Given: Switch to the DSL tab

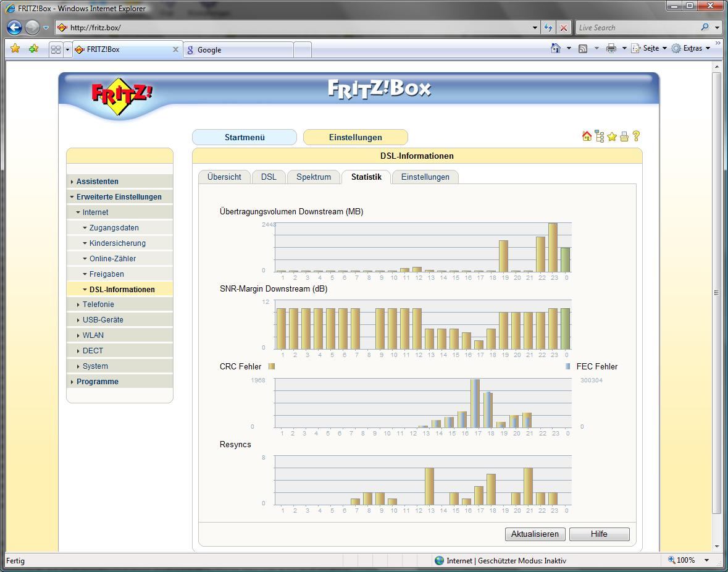Looking at the screenshot, I should pos(269,177).
